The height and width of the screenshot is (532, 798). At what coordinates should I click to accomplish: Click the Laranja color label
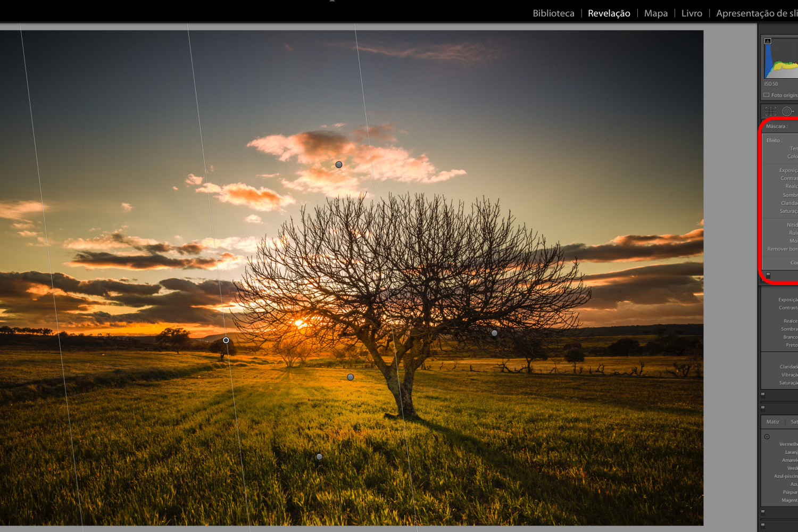pyautogui.click(x=791, y=452)
